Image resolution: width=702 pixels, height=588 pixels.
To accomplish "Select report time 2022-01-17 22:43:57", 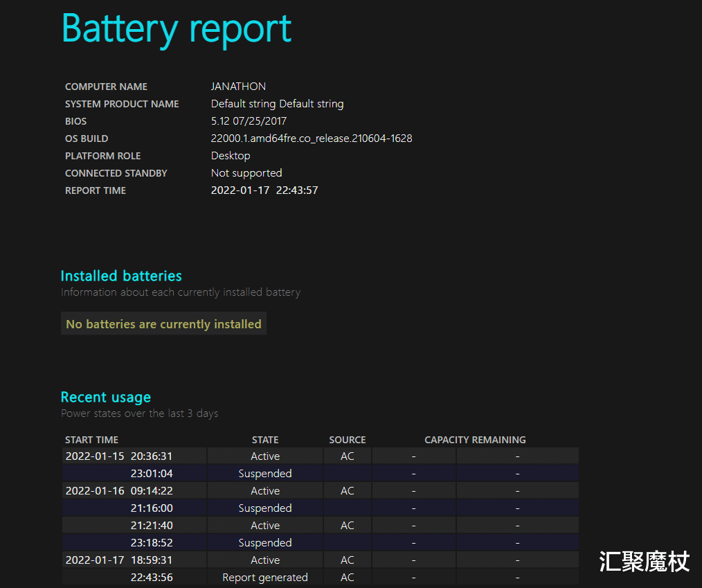I will coord(264,190).
